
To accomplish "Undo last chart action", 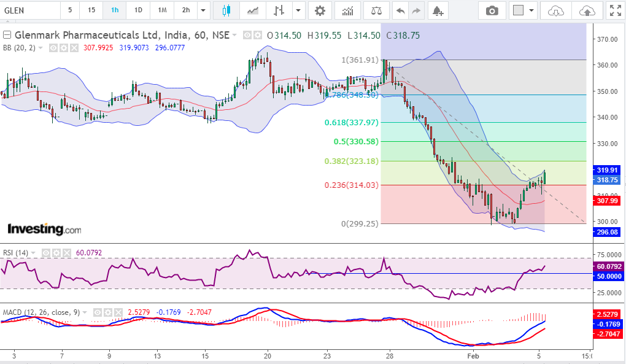I will (x=400, y=10).
